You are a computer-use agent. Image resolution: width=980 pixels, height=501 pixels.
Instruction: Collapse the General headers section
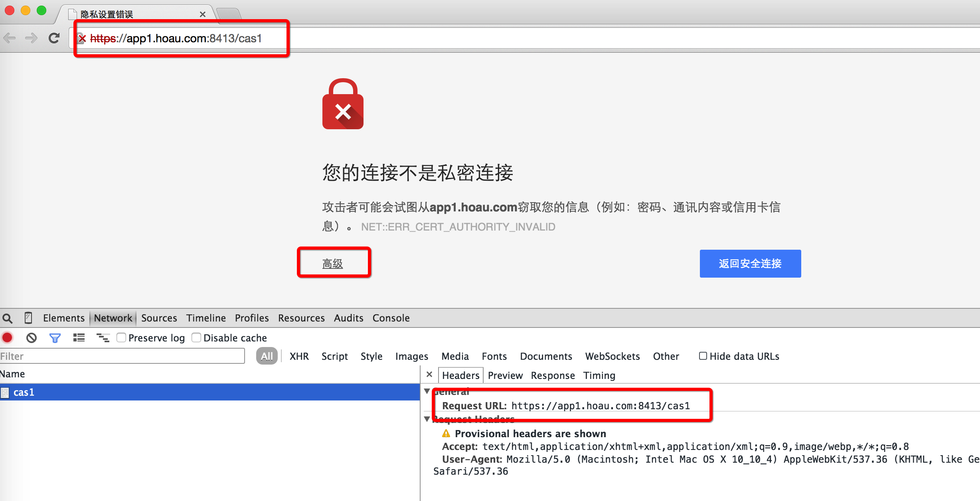click(427, 391)
